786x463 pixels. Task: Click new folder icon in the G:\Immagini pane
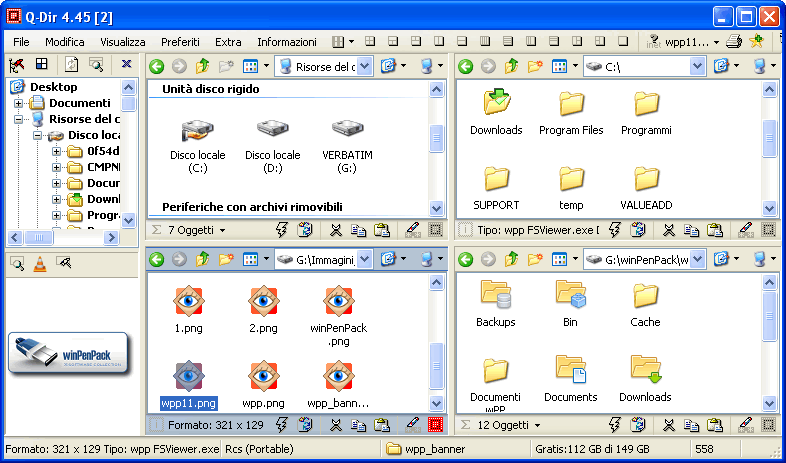pyautogui.click(x=227, y=259)
